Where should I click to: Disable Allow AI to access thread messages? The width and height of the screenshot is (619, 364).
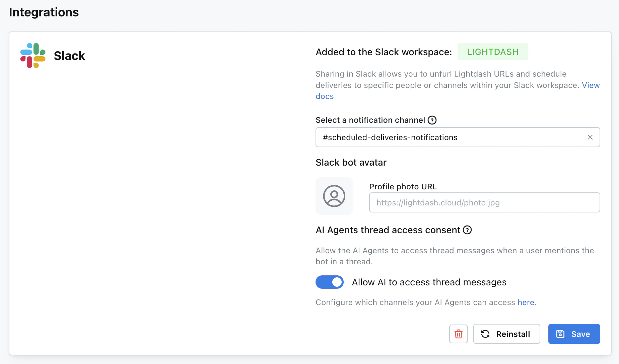point(330,282)
